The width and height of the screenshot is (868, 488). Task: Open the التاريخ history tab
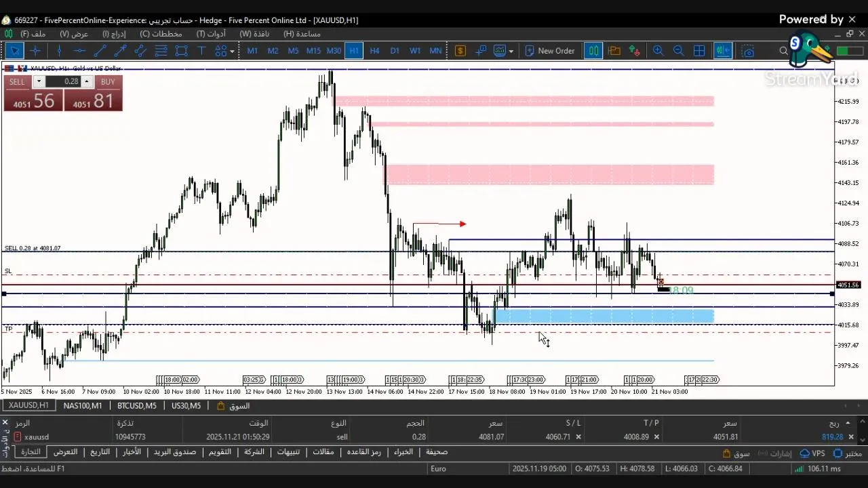tap(100, 452)
